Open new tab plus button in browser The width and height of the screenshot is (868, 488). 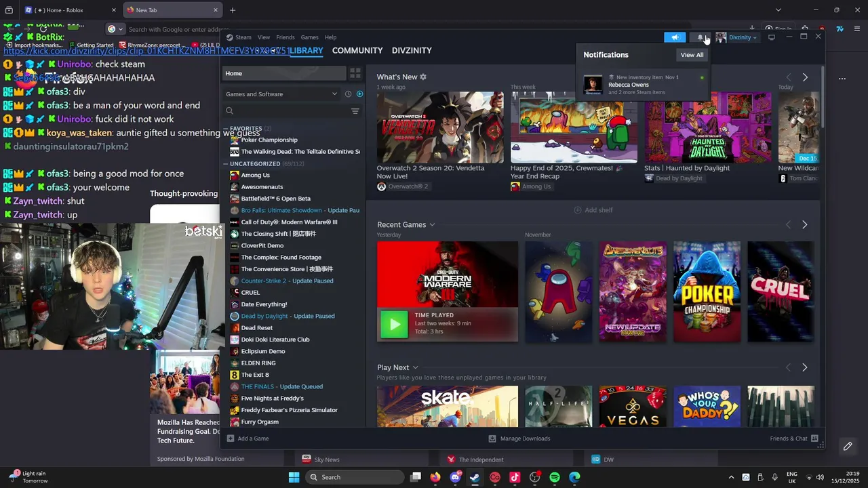[x=233, y=10]
